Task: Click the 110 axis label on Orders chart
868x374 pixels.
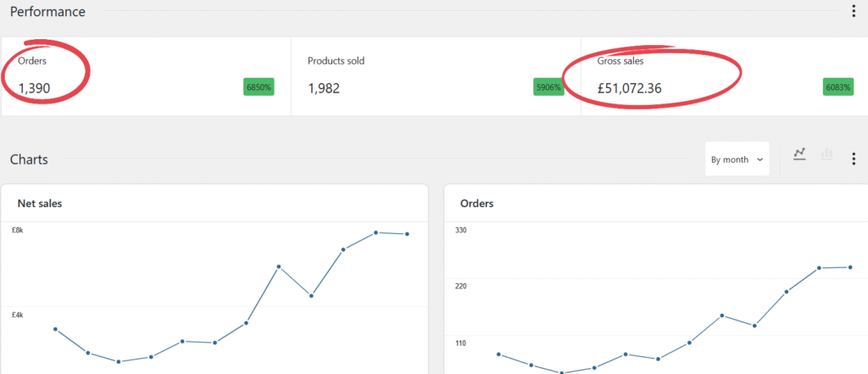Action: coord(461,343)
